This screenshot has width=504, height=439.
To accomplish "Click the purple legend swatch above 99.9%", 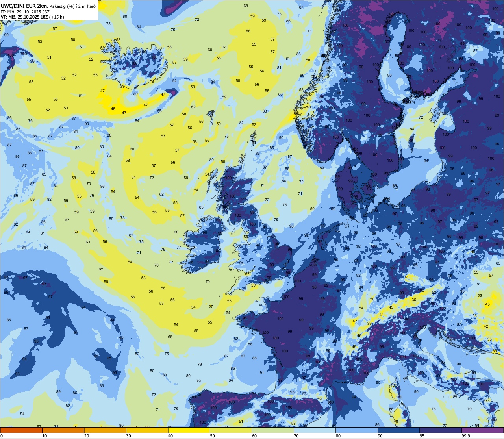I will click(x=482, y=430).
